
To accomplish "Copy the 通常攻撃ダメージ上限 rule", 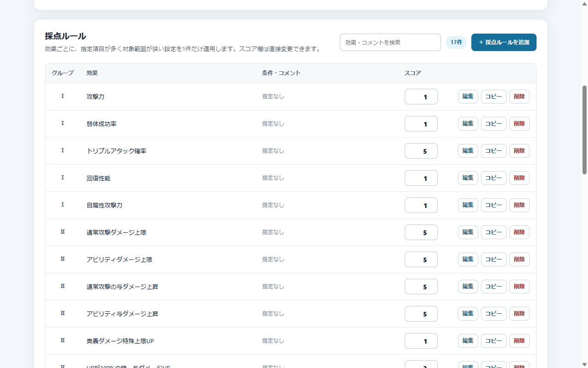I will coord(493,232).
